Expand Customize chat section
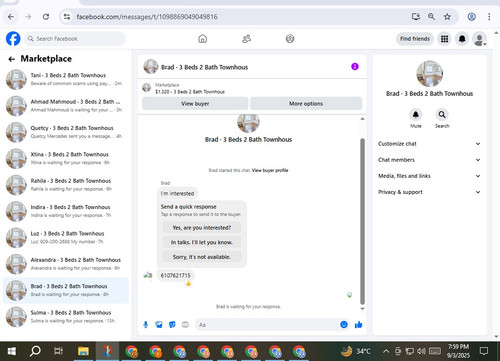The height and width of the screenshot is (361, 500). [429, 144]
